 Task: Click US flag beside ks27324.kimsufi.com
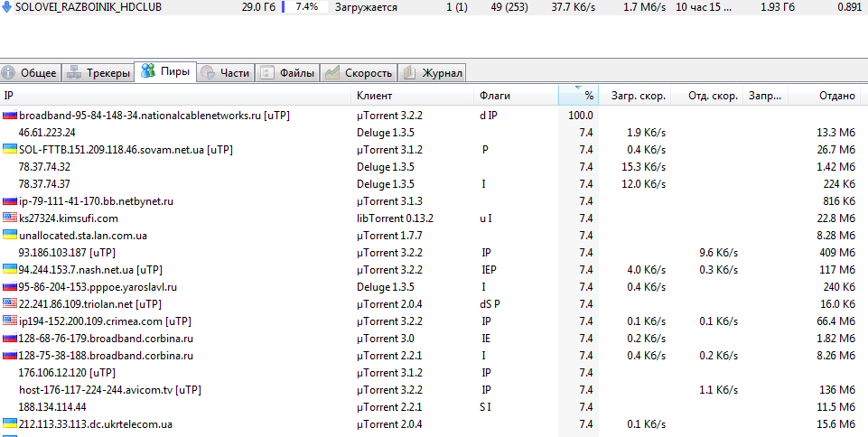click(x=10, y=218)
